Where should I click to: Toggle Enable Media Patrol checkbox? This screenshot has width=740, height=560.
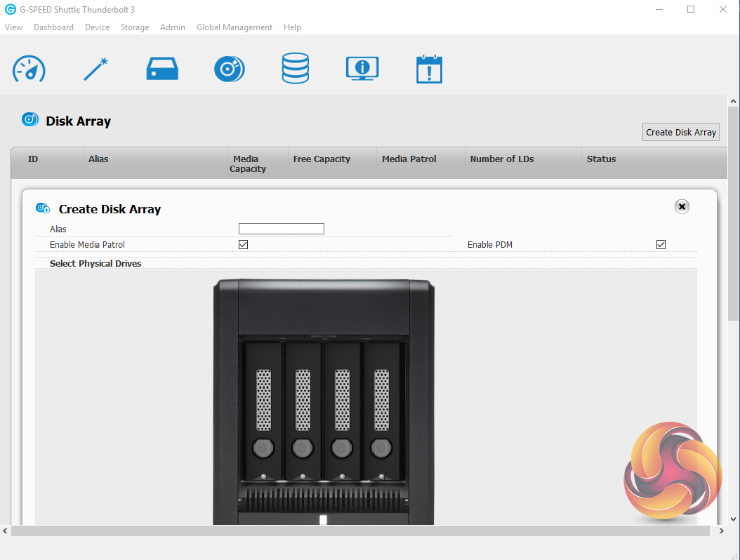[243, 244]
